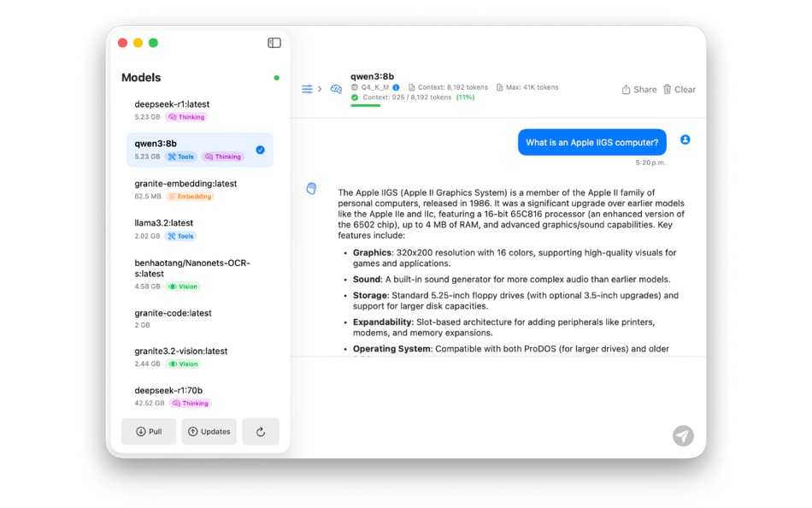
Task: Open the model settings sliders icon
Action: point(307,88)
